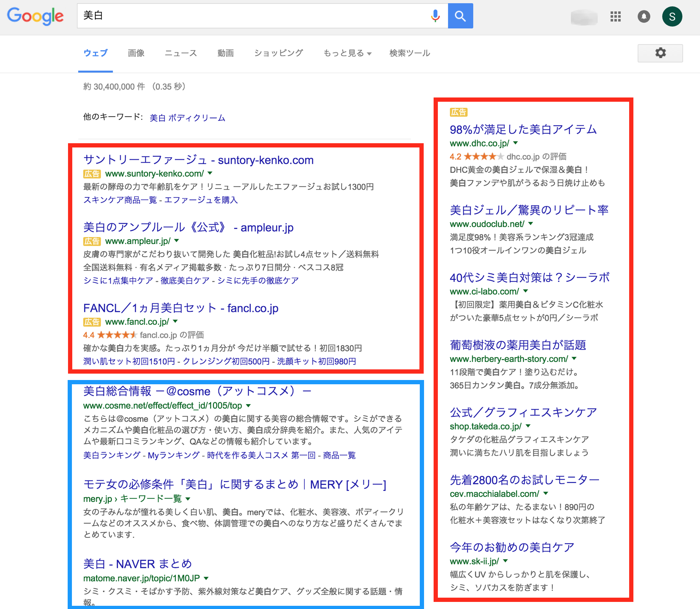
Task: Click スキンケア商品一覧 sitelink
Action: pyautogui.click(x=120, y=200)
